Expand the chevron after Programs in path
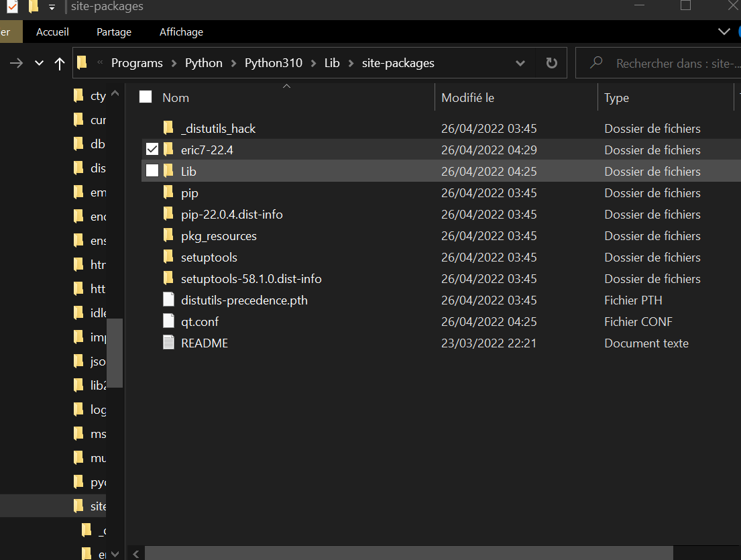Viewport: 741px width, 560px height. 174,63
